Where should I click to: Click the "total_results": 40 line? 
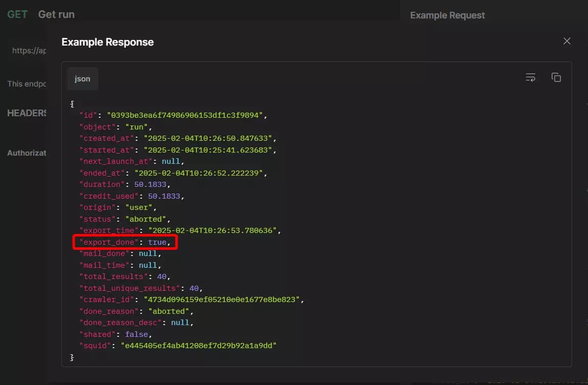click(x=125, y=276)
